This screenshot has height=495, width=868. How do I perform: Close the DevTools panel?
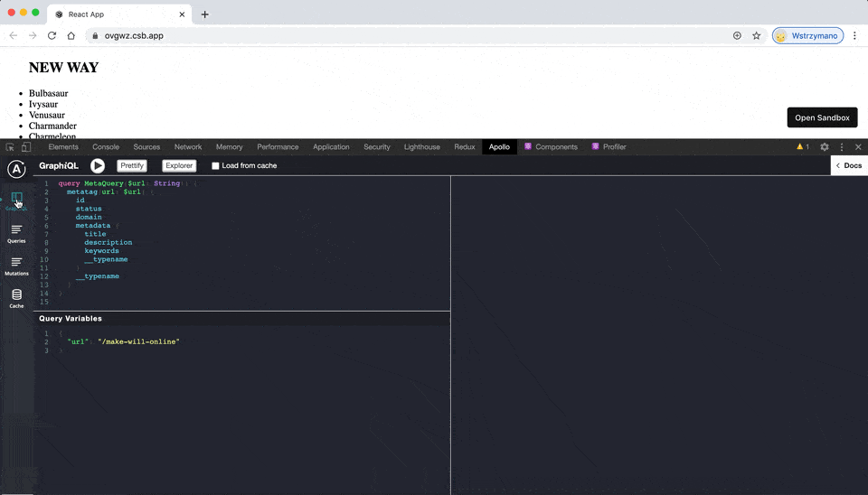pyautogui.click(x=858, y=147)
